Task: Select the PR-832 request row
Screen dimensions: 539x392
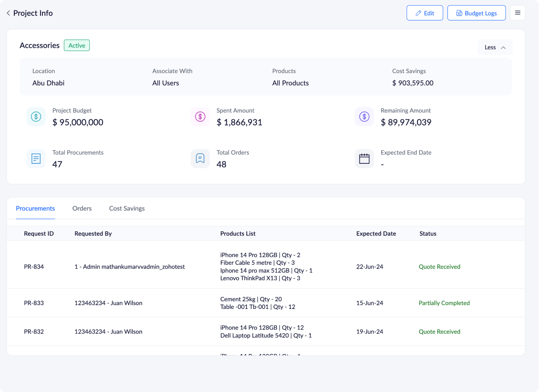Action: tap(34, 332)
